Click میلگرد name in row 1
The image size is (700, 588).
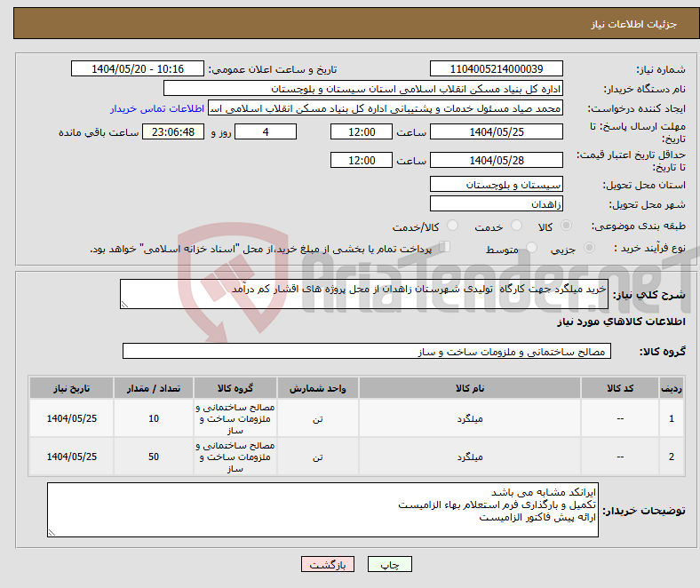pos(470,418)
